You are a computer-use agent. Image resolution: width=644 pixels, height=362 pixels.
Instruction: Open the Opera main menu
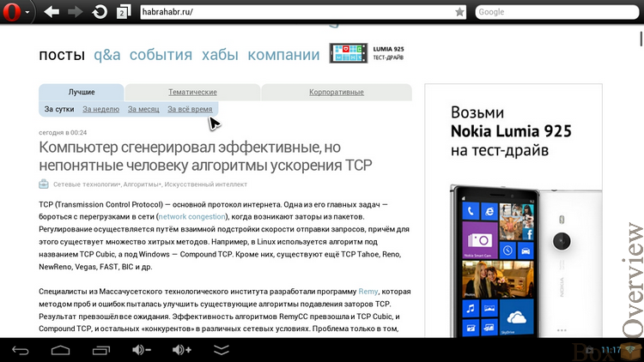pyautogui.click(x=15, y=12)
